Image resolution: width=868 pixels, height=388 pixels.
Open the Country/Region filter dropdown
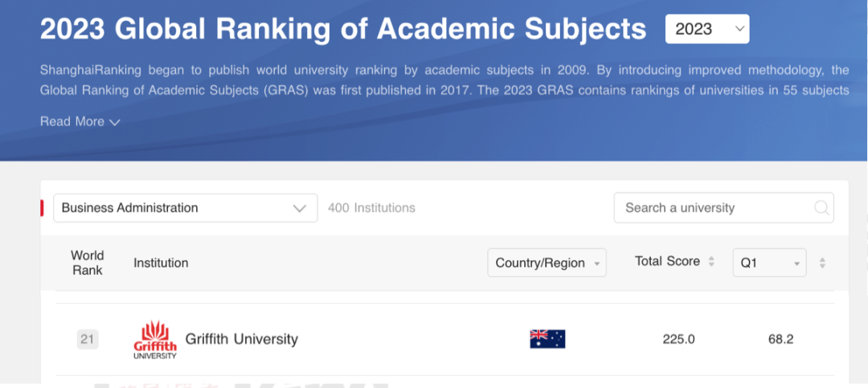tap(547, 263)
